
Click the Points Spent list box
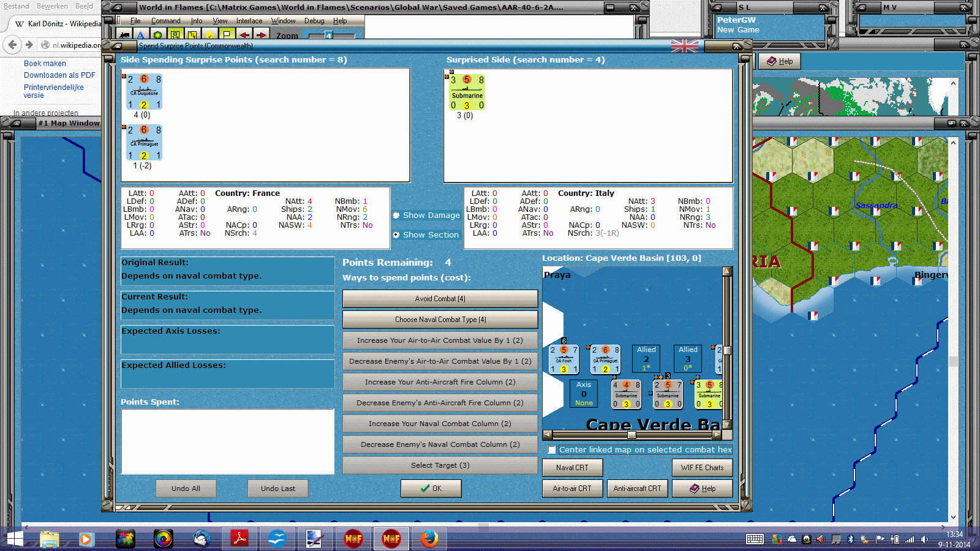click(228, 441)
